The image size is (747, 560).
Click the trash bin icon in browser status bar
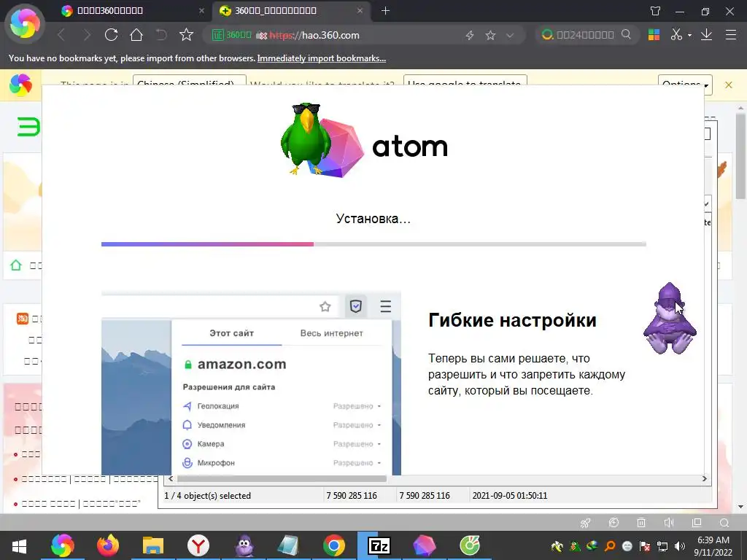[641, 523]
